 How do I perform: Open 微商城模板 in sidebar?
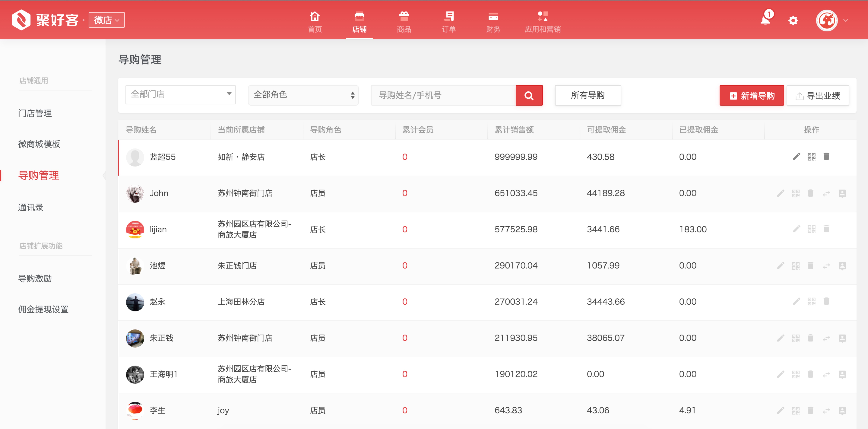coord(39,144)
